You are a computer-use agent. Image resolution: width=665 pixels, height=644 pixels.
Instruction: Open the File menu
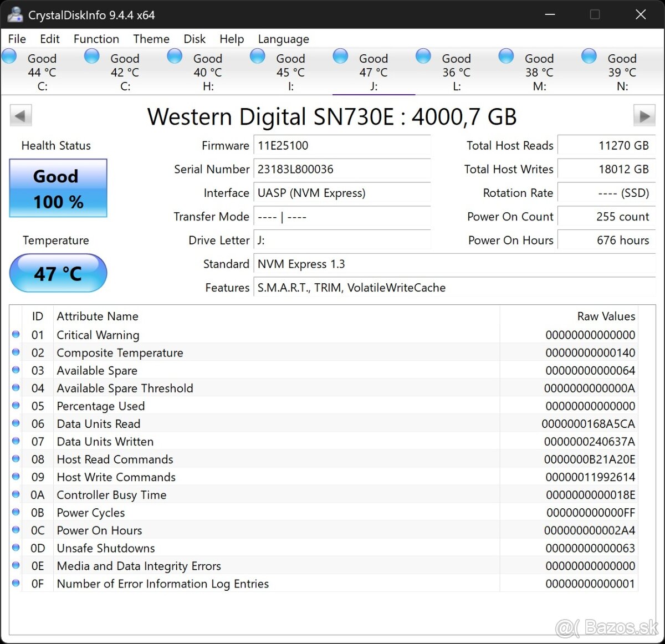click(x=17, y=39)
